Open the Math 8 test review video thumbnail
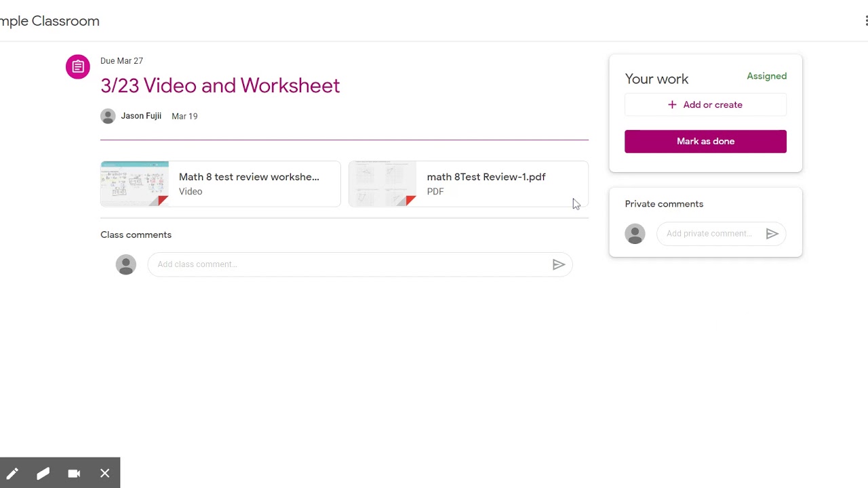Image resolution: width=868 pixels, height=488 pixels. coord(134,184)
